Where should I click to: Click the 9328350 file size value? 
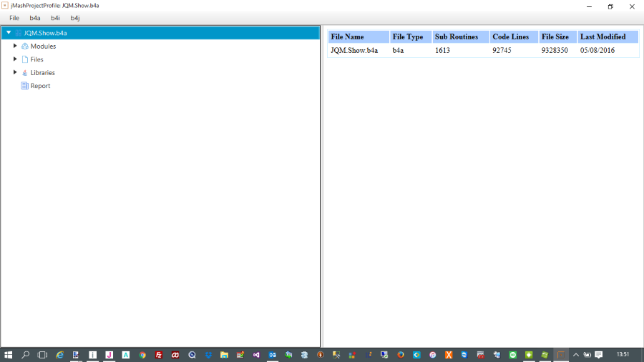click(x=555, y=51)
